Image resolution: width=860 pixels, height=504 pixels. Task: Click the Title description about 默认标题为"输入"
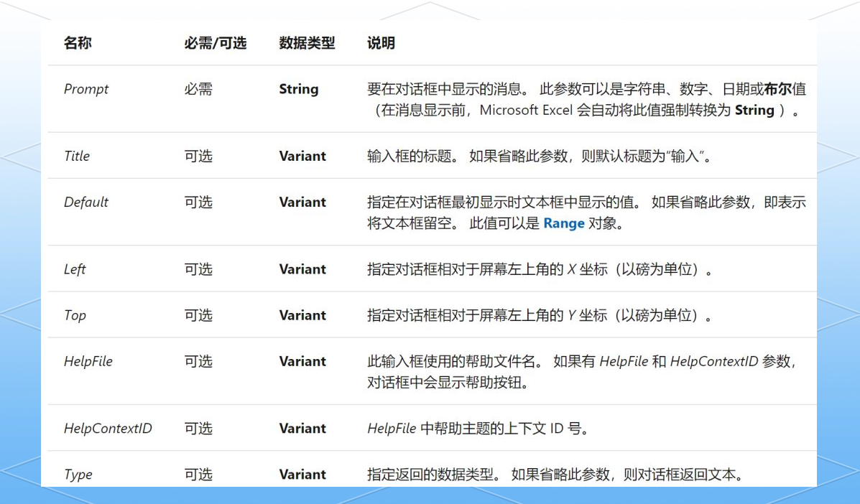click(x=540, y=156)
